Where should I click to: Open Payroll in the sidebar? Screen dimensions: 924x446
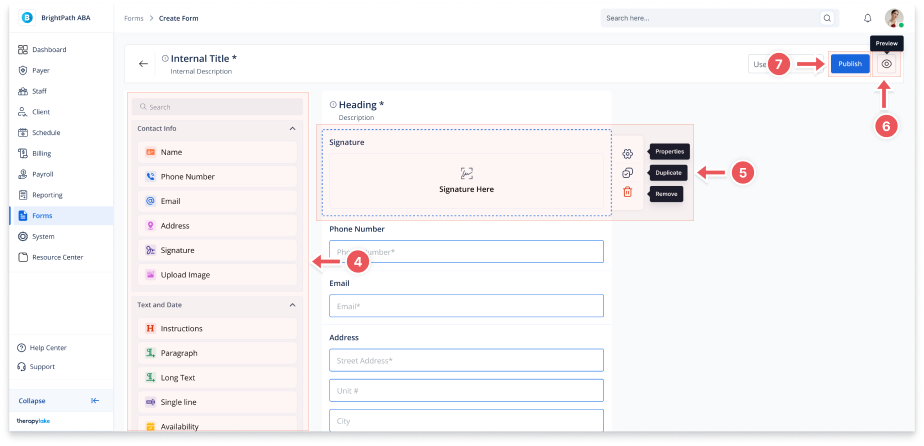61,174
